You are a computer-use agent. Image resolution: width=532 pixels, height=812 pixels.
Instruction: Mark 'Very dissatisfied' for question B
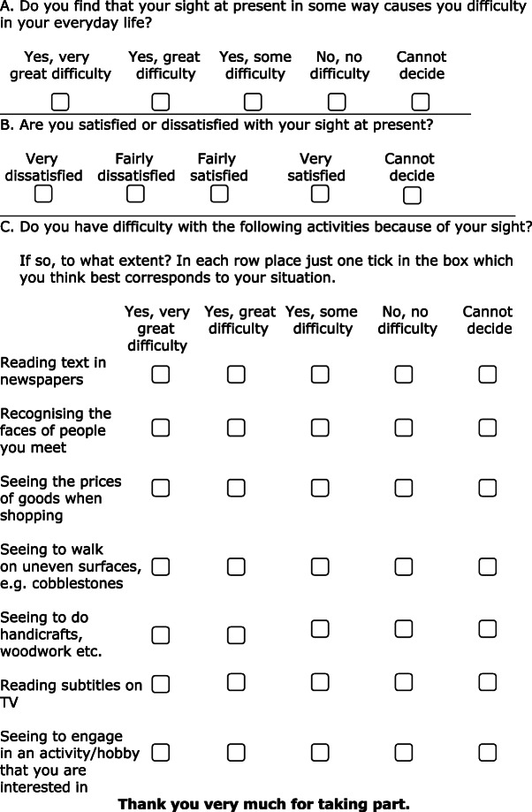tap(42, 193)
